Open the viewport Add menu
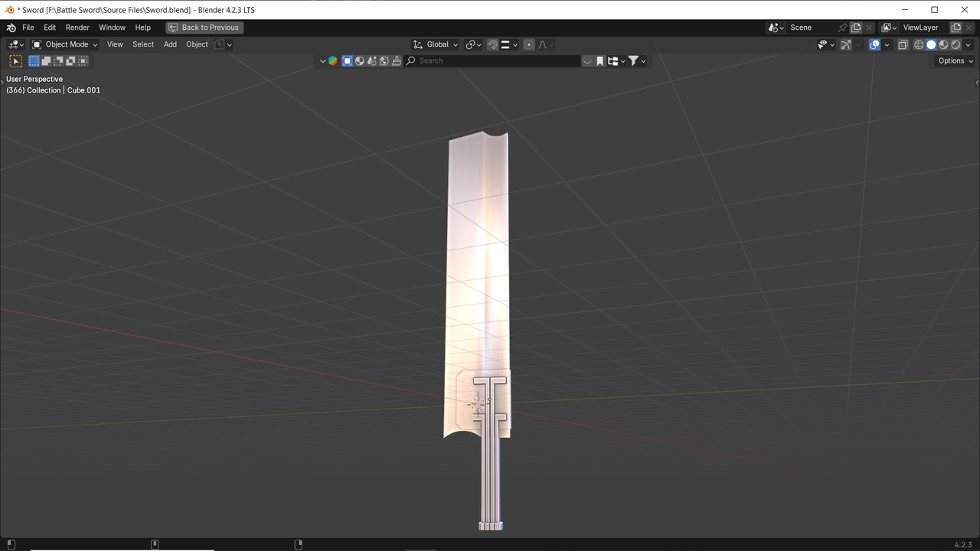This screenshot has width=980, height=551. 170,44
